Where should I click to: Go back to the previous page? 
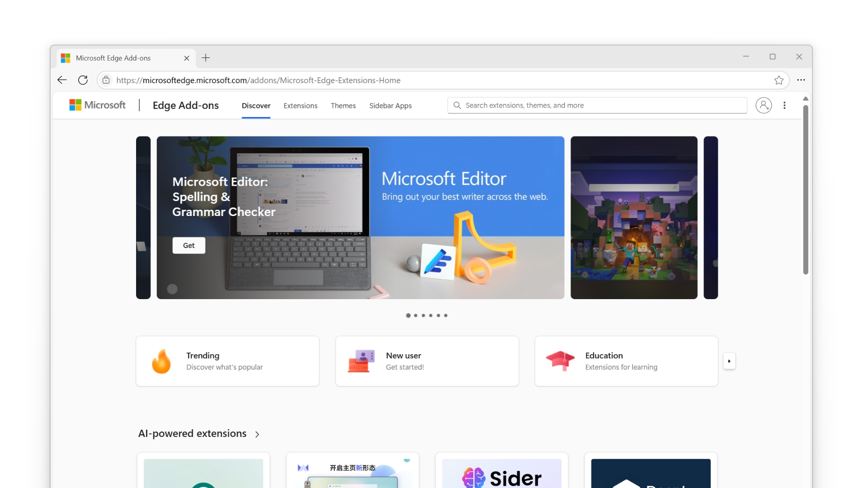(x=62, y=80)
